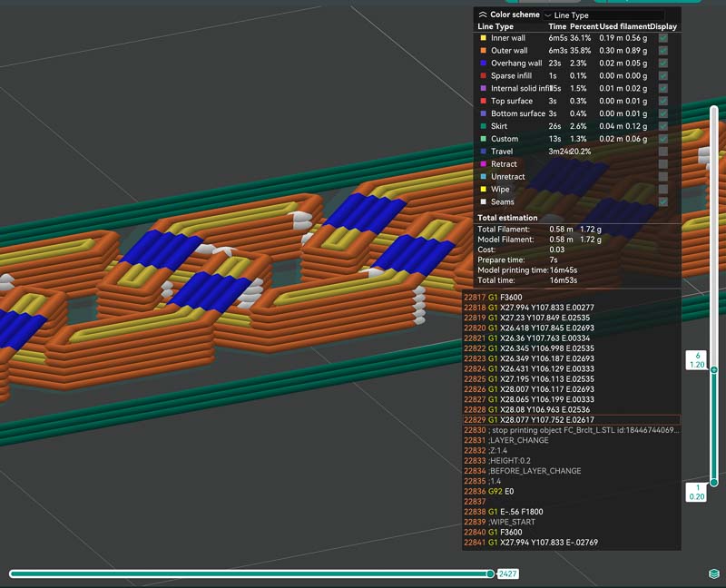Image resolution: width=726 pixels, height=588 pixels.
Task: Click the upper handle of the vertical layer slider
Action: 714,369
